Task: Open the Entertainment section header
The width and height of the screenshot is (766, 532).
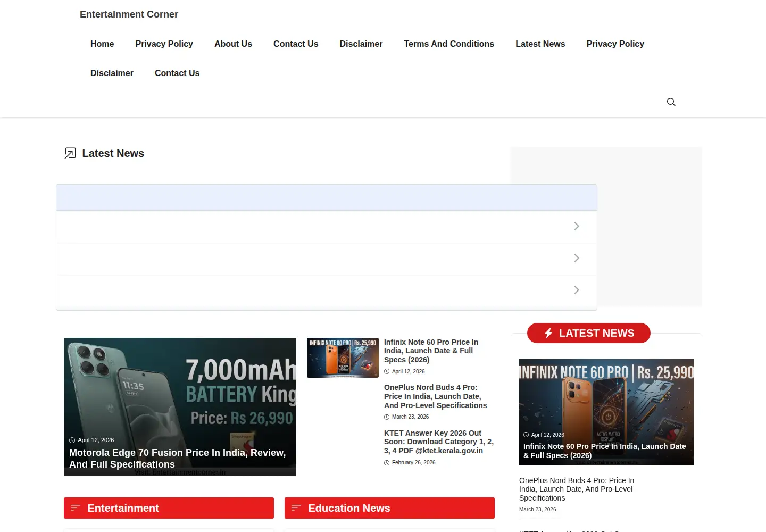Action: coord(169,508)
